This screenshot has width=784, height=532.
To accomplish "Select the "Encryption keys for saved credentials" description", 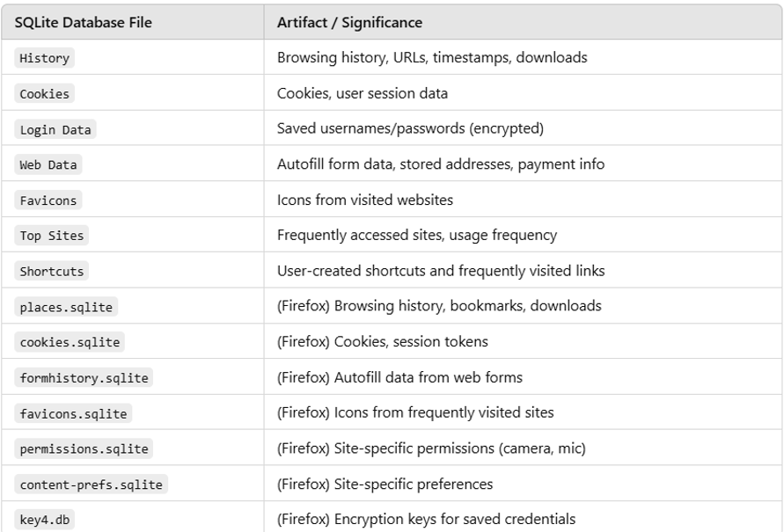I will click(x=454, y=520).
